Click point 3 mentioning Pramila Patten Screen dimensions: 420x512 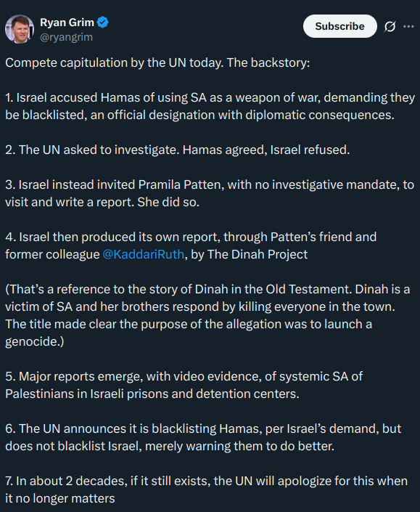[x=210, y=193]
